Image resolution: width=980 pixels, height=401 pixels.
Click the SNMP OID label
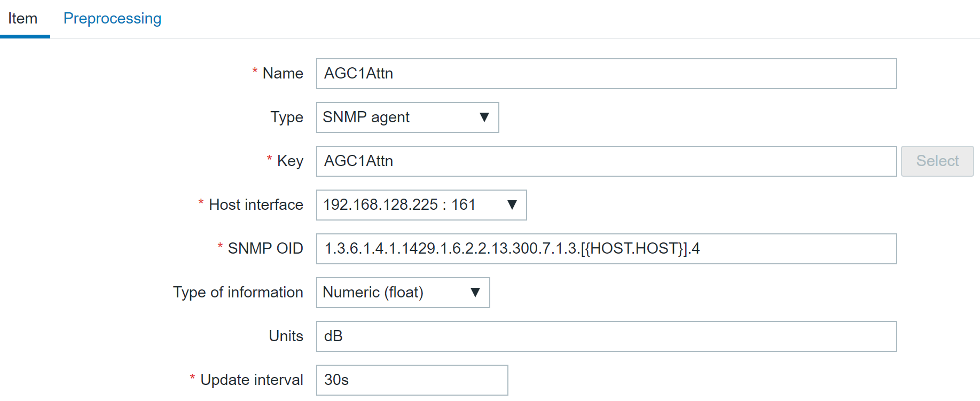[265, 249]
